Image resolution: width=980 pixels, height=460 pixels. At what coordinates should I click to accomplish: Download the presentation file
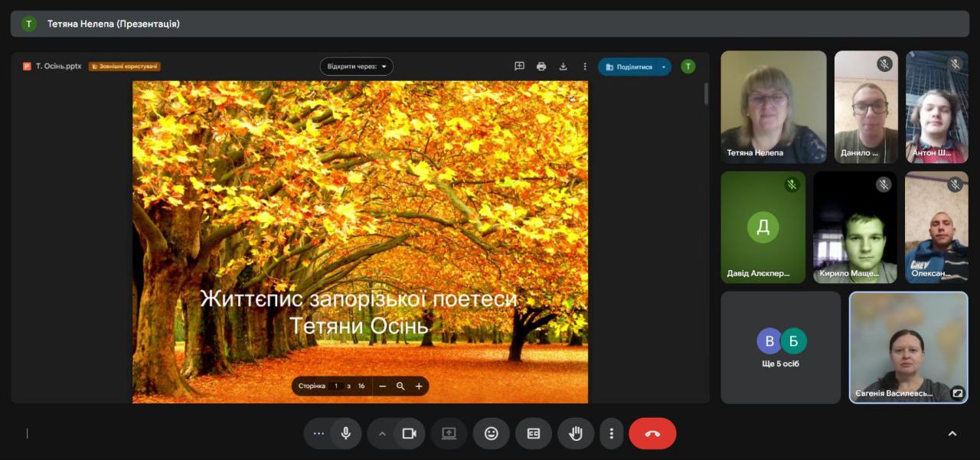coord(563,67)
